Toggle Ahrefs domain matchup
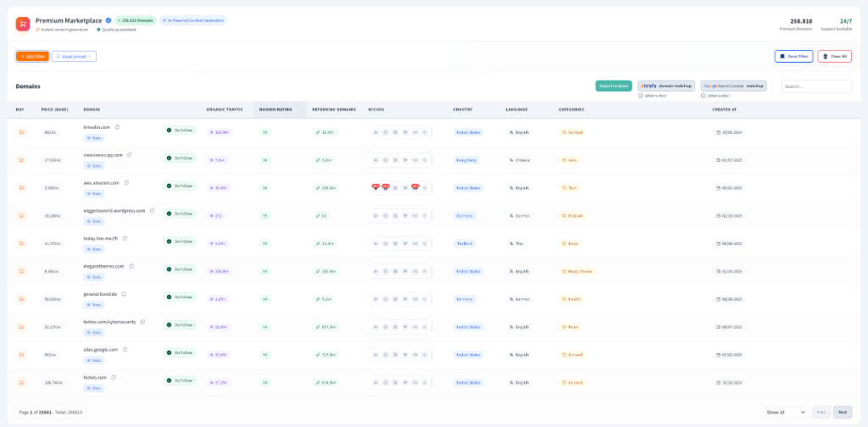This screenshot has height=427, width=868. pos(666,86)
